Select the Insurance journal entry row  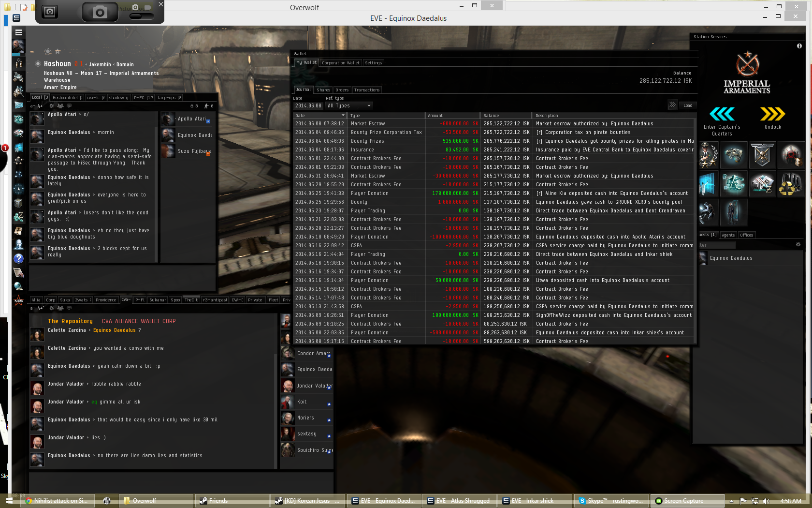tap(494, 150)
